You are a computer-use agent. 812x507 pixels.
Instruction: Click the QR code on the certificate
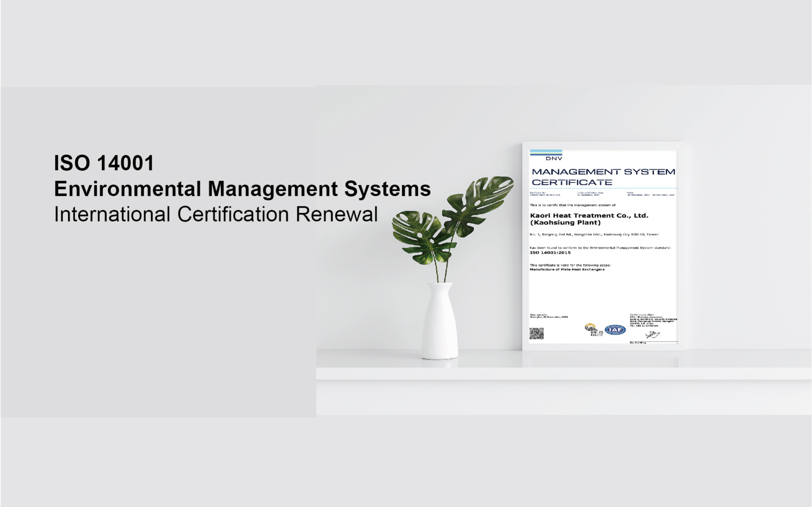point(537,333)
